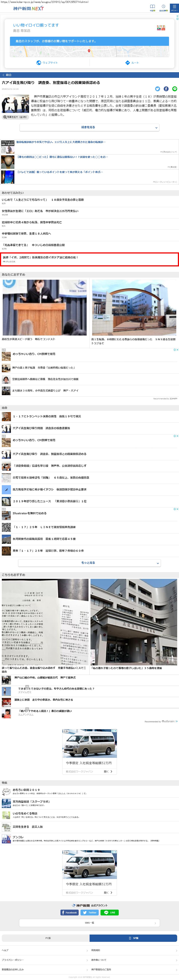Screen dimensions: 179x980
Task: Expand more news with もっと見る
Action: pos(90,563)
